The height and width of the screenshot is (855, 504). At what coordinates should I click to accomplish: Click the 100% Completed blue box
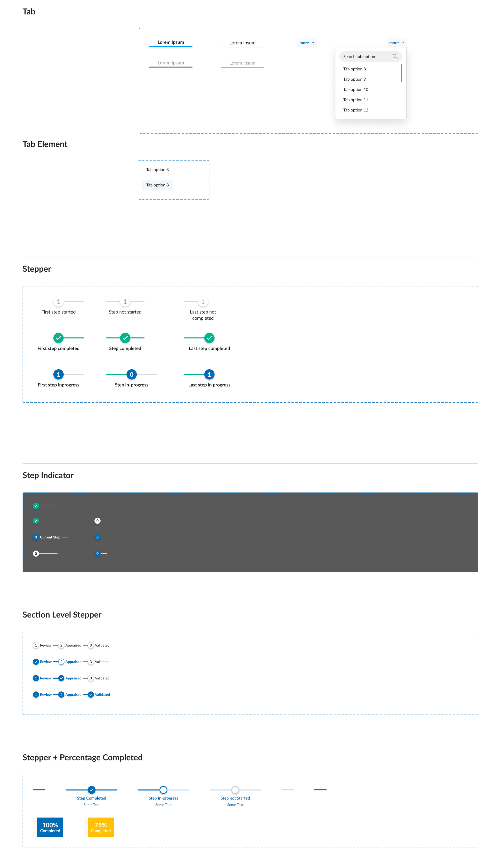(50, 827)
